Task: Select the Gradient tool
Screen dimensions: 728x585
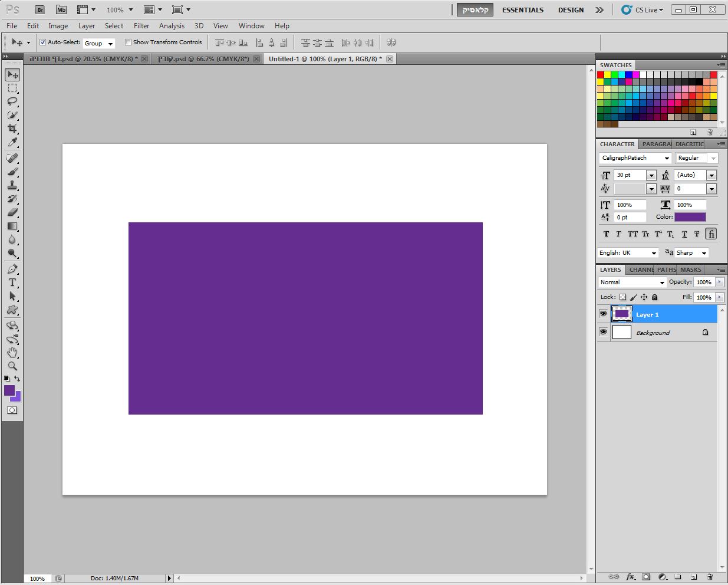Action: point(12,226)
